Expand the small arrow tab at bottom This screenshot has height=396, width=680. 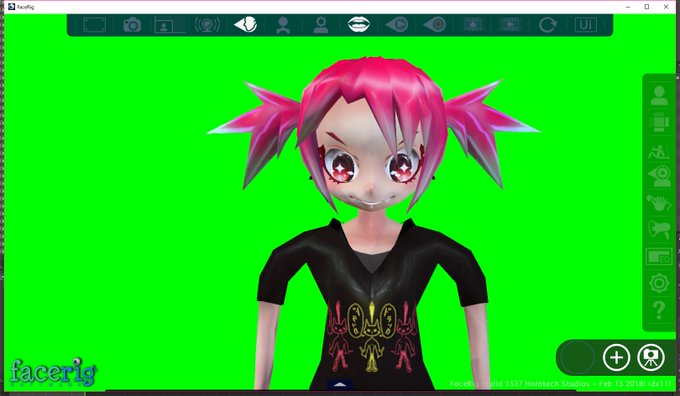(340, 384)
